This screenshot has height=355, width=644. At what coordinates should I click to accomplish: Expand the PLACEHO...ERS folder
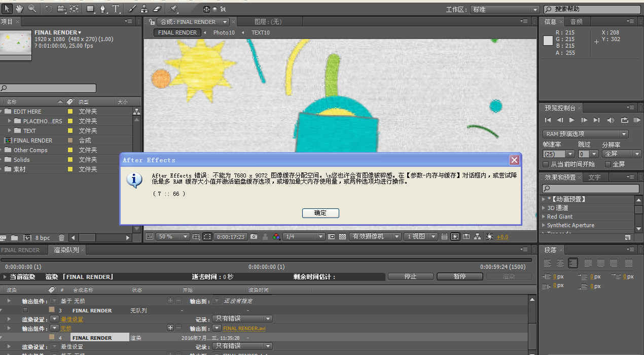click(10, 121)
